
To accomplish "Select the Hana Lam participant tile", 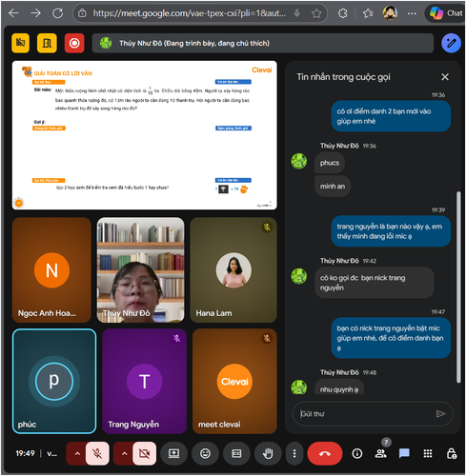I will [x=233, y=270].
